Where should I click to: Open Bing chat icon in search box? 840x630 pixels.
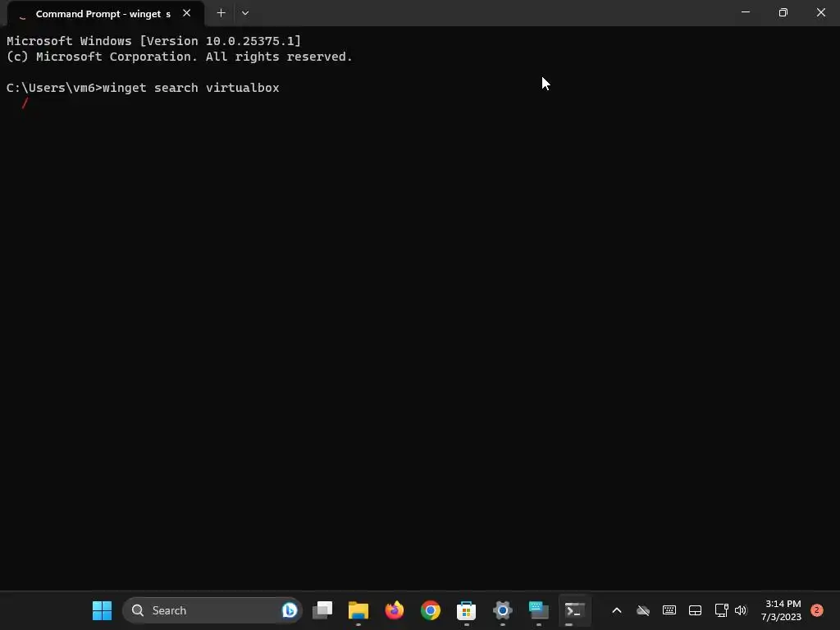(x=290, y=610)
